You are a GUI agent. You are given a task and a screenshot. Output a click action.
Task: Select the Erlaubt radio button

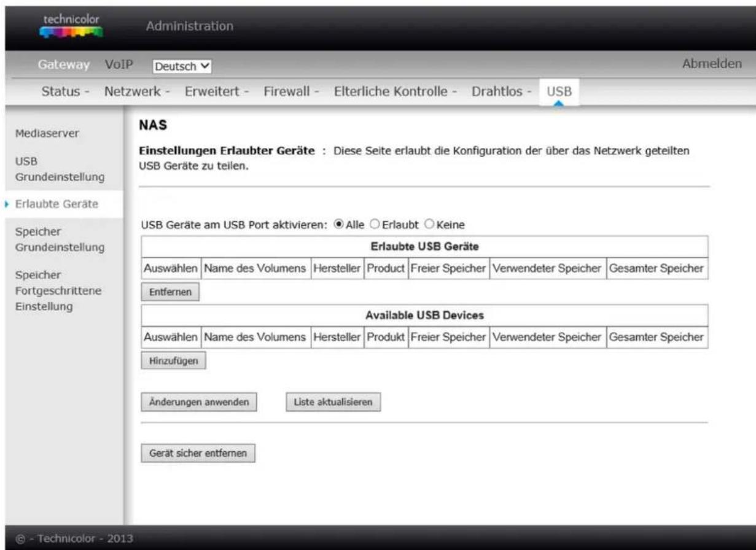(376, 225)
